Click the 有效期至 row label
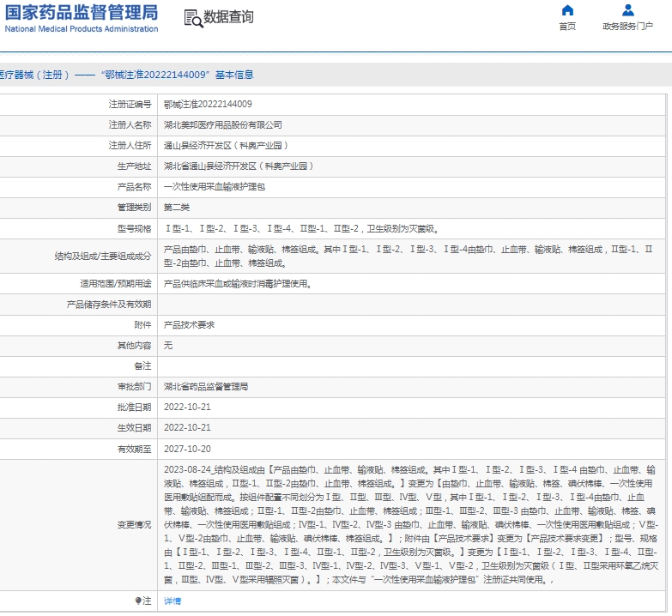The width and height of the screenshot is (672, 616). pyautogui.click(x=134, y=449)
